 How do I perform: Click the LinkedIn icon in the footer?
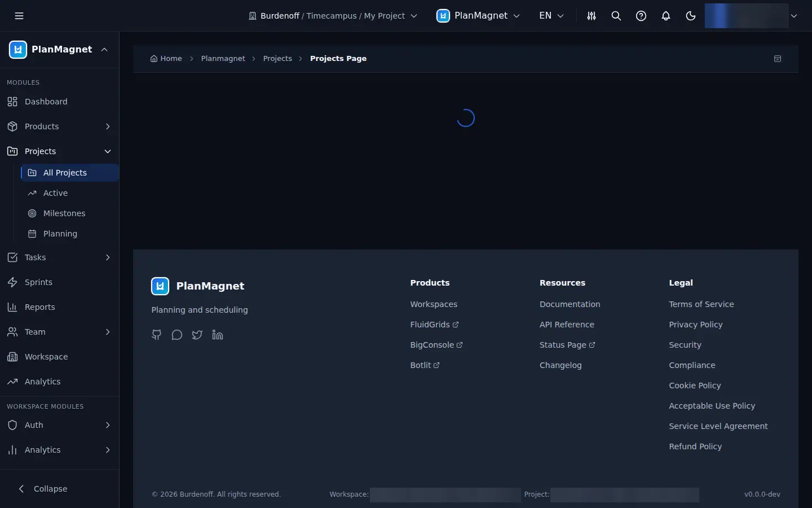tap(218, 335)
